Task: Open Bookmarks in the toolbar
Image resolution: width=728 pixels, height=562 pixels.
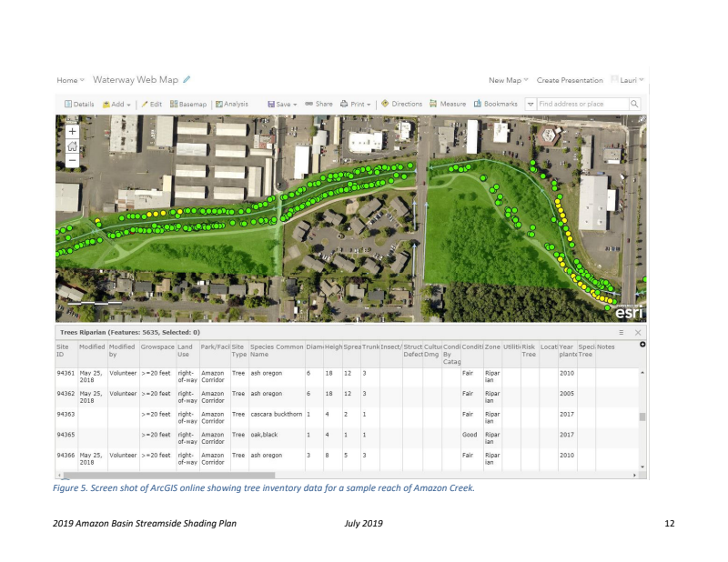Action: pos(495,104)
